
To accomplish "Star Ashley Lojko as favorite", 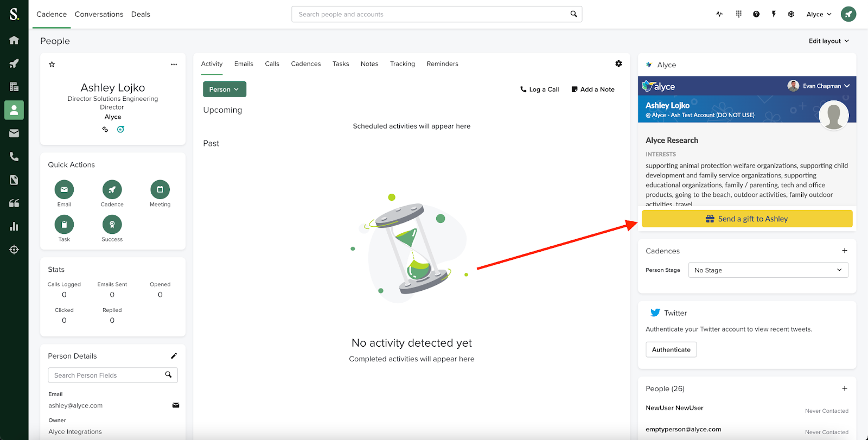I will pyautogui.click(x=52, y=64).
